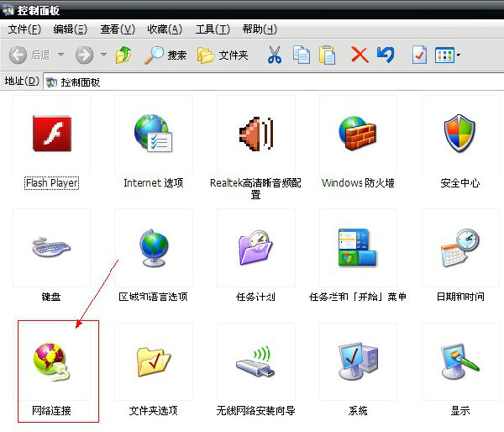Screen dimensions: 504x432
Task: Click the 后退 back arrow button
Action: 29,55
